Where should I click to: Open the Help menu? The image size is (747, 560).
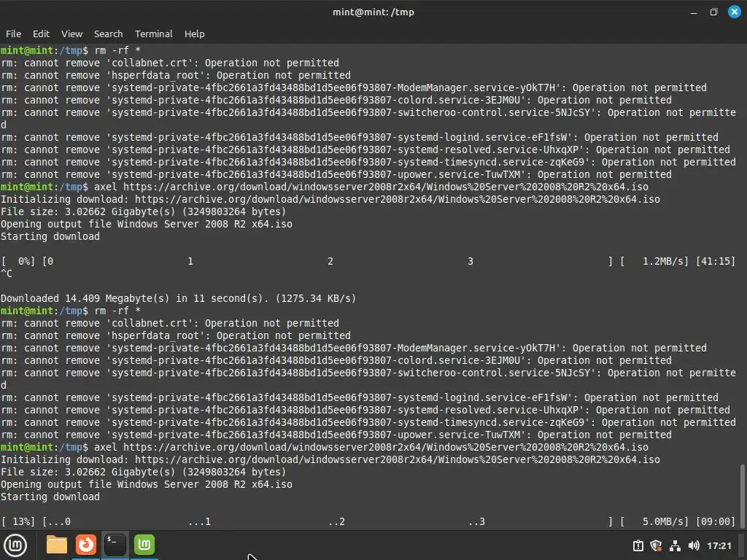(x=194, y=34)
